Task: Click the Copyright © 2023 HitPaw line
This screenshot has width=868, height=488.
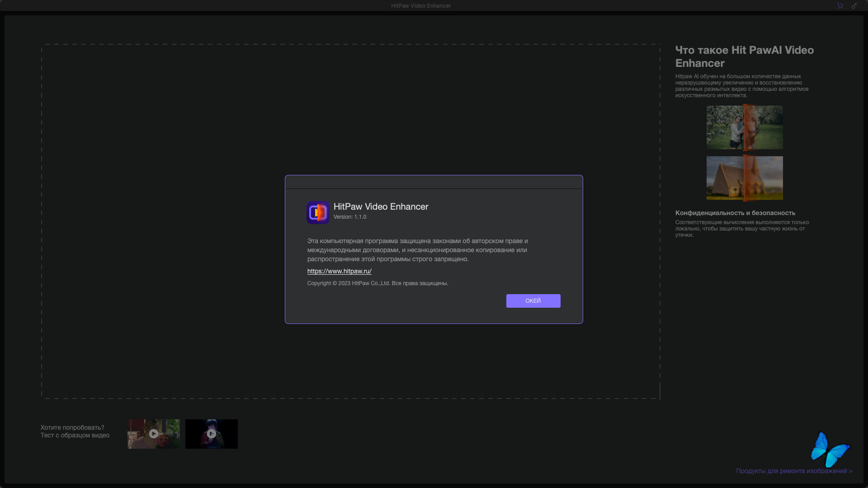Action: point(377,283)
